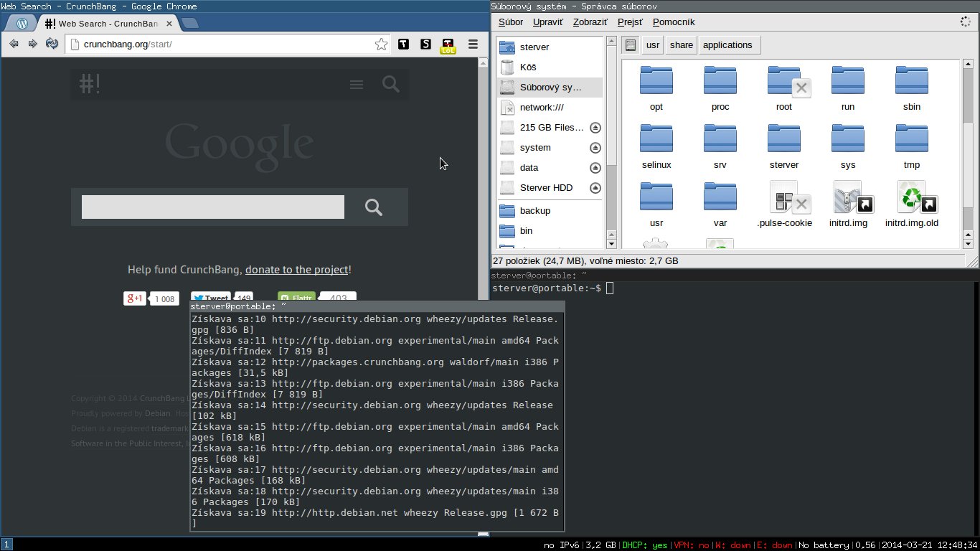Click the filesystem root path button icon
980x551 pixels.
tap(631, 44)
